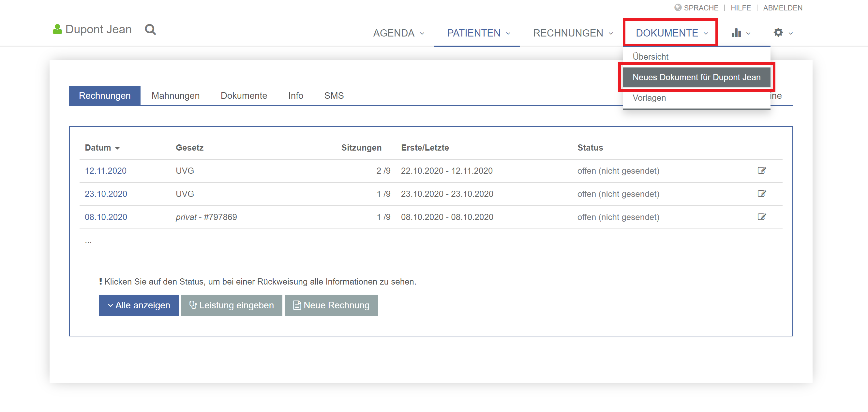Click status of the 23.10.2020 invoice
The height and width of the screenshot is (412, 868).
[x=618, y=194]
